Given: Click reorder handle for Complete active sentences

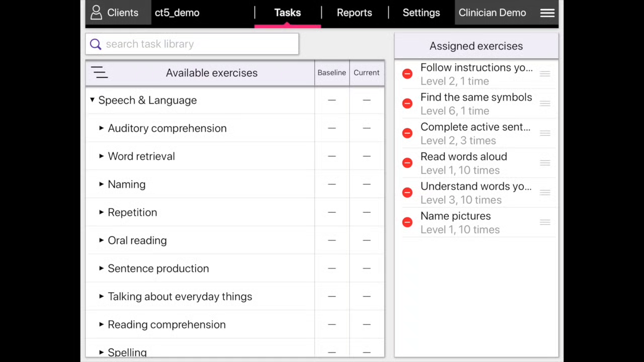Looking at the screenshot, I should (545, 133).
